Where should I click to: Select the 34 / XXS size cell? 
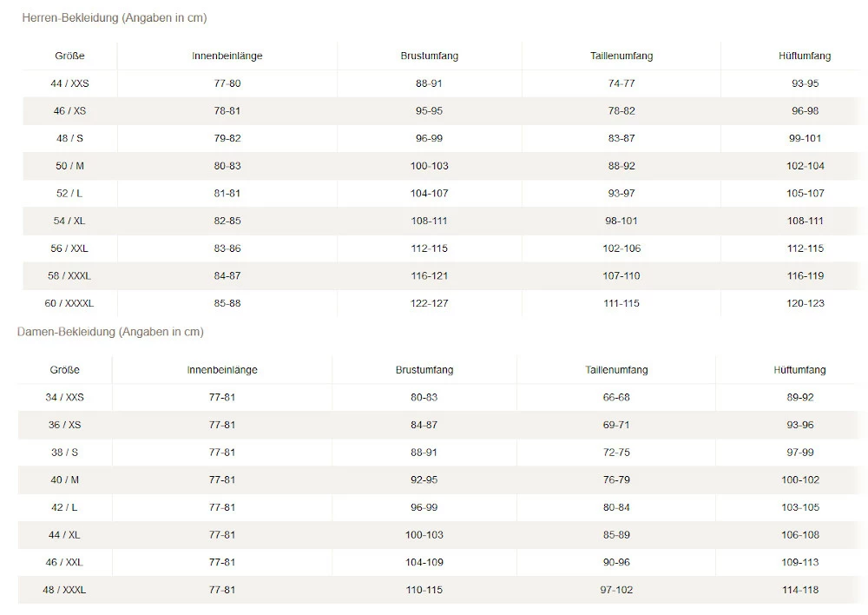point(65,397)
